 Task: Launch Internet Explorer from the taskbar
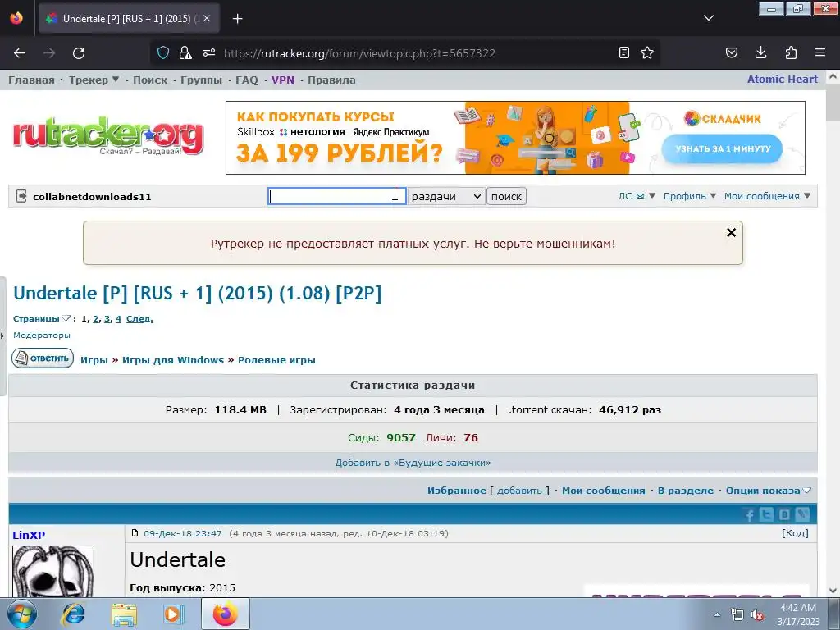(73, 614)
